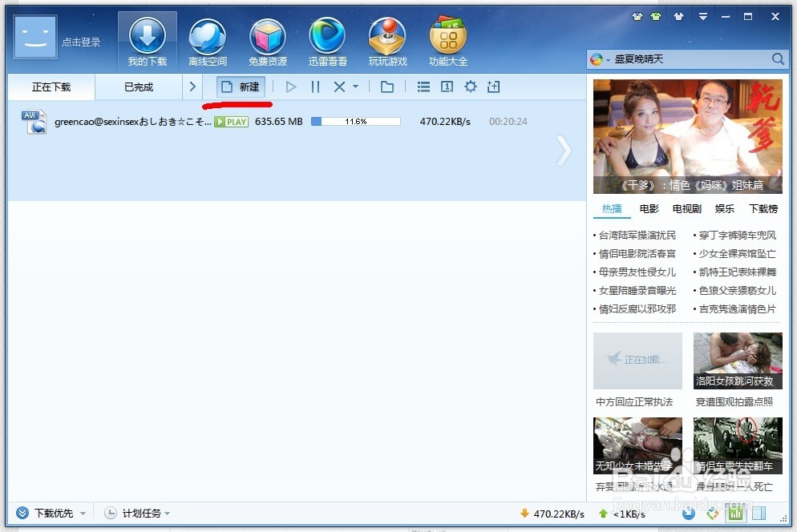Open the 女星陪睡录音曝光 link
Image resolution: width=797 pixels, height=532 pixels.
coord(637,291)
